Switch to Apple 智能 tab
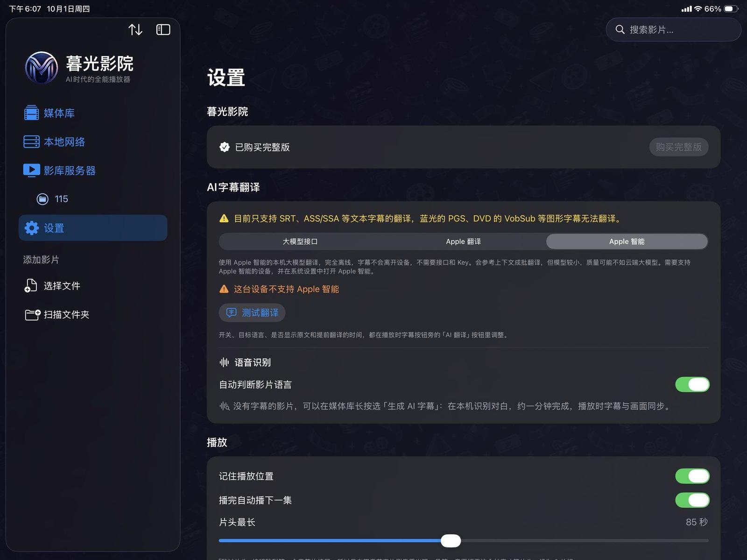The width and height of the screenshot is (747, 560). click(627, 241)
